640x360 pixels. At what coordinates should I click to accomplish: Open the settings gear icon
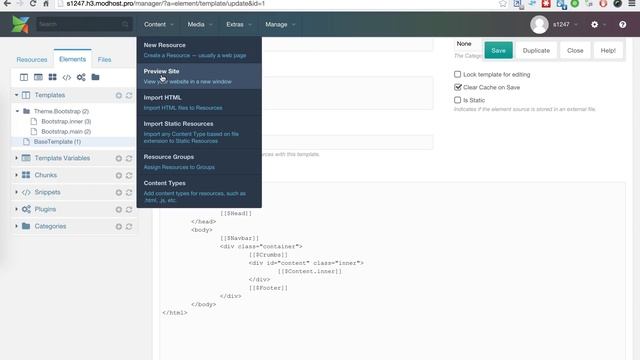click(x=594, y=24)
